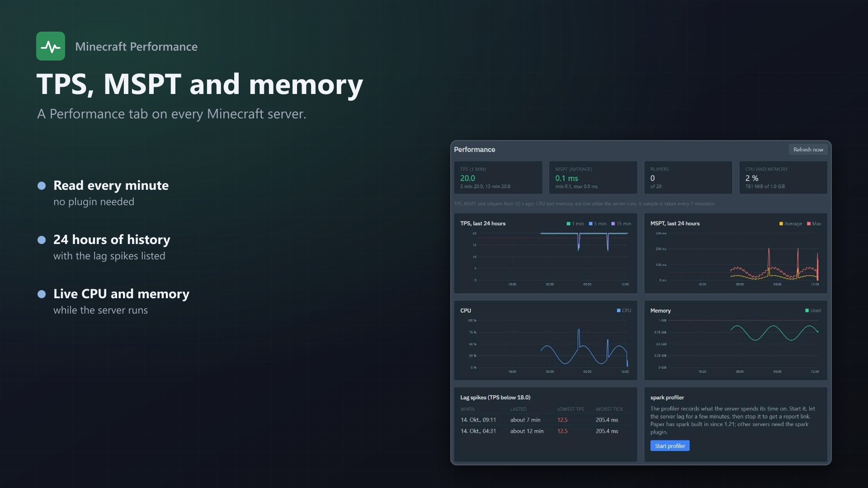This screenshot has height=488, width=868.
Task: Click the 'TPS, last 24 hours' chart title
Action: [483, 224]
